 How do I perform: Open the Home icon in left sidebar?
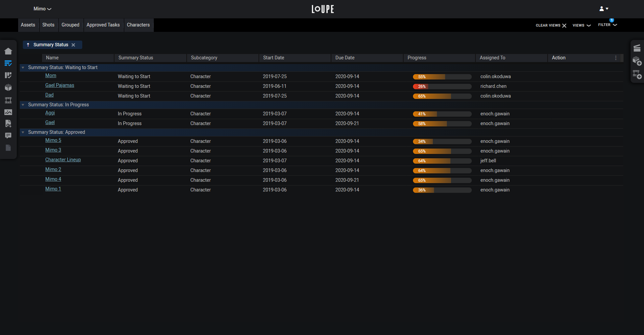tap(8, 51)
